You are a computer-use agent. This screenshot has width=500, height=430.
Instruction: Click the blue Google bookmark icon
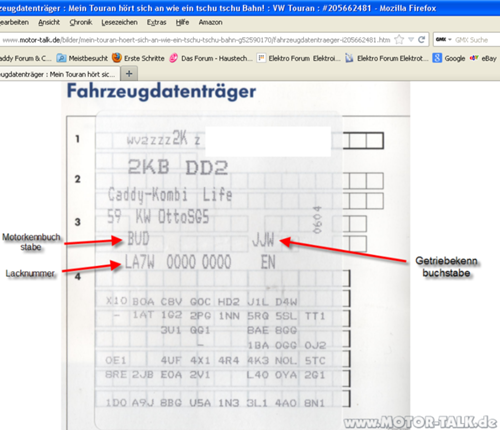437,58
